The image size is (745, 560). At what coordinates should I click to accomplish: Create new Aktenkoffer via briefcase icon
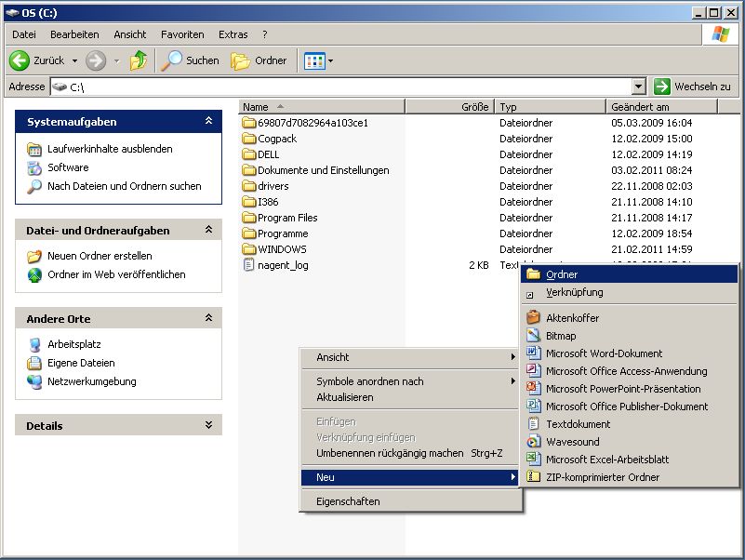pyautogui.click(x=533, y=317)
